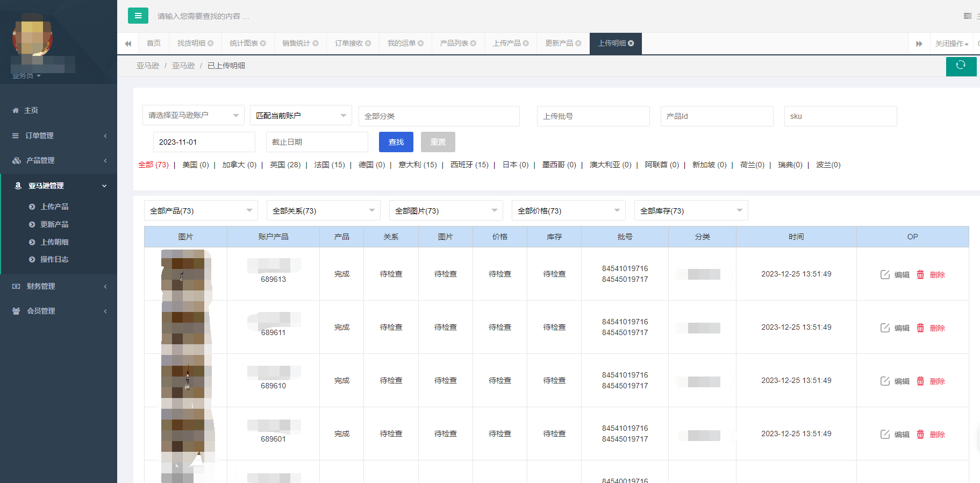Collapse the 亚马逊管理 sidebar menu
This screenshot has width=980, height=483.
59,186
